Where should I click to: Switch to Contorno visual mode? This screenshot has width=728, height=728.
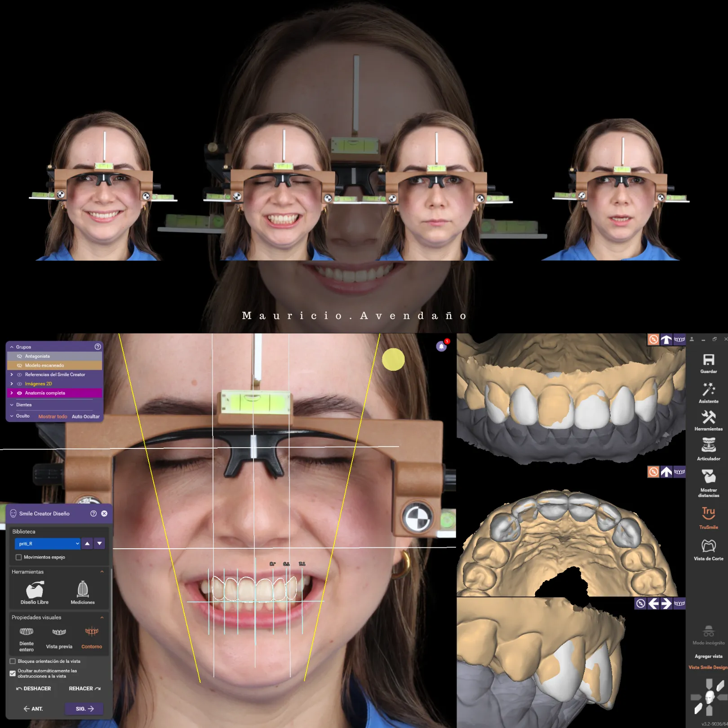[92, 636]
